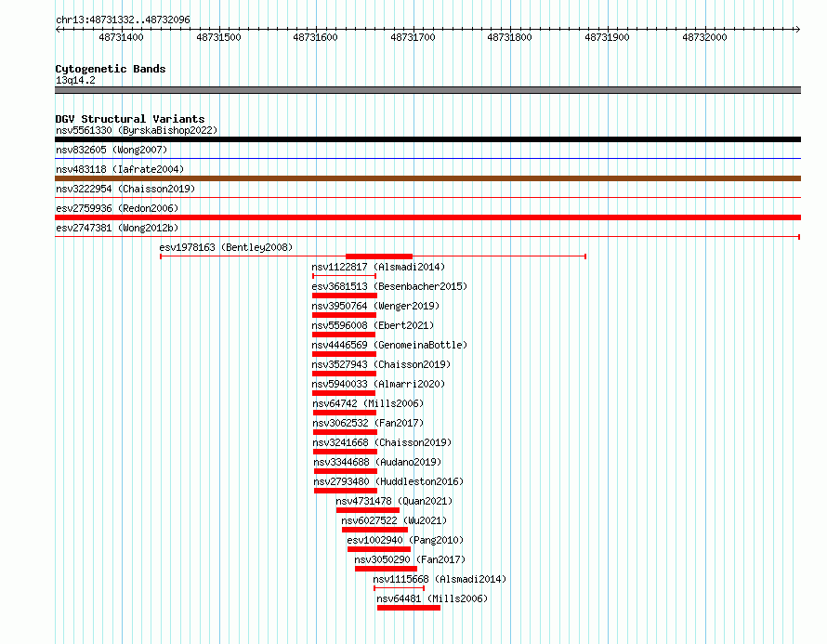Open esv1978163 (Bentley2008) variant label
Viewport: 827px width, 644px height.
pyautogui.click(x=226, y=247)
